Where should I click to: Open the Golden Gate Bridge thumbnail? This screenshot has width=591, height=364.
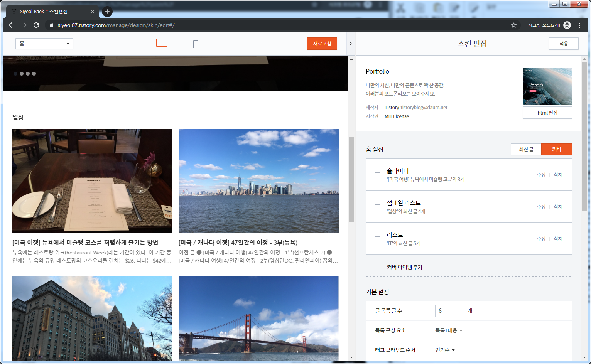pos(258,318)
